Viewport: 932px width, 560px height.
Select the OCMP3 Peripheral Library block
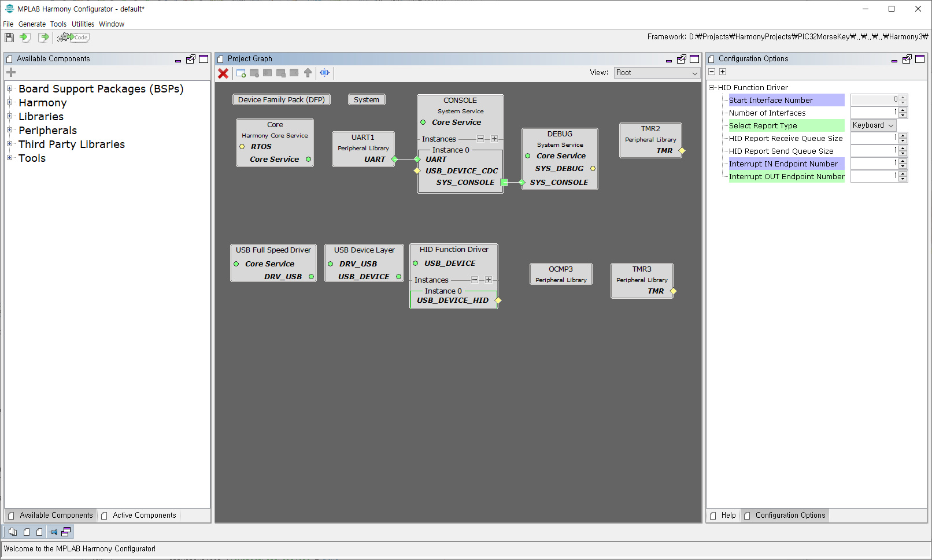click(x=561, y=274)
